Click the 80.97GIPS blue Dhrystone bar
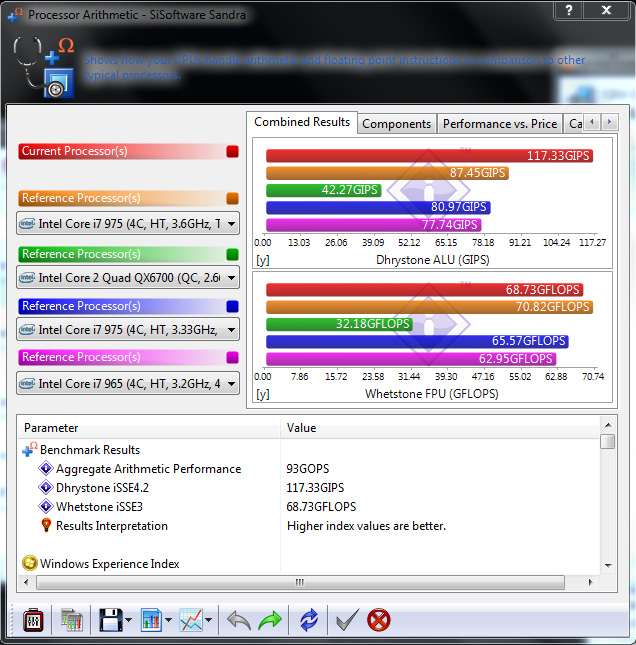 378,207
